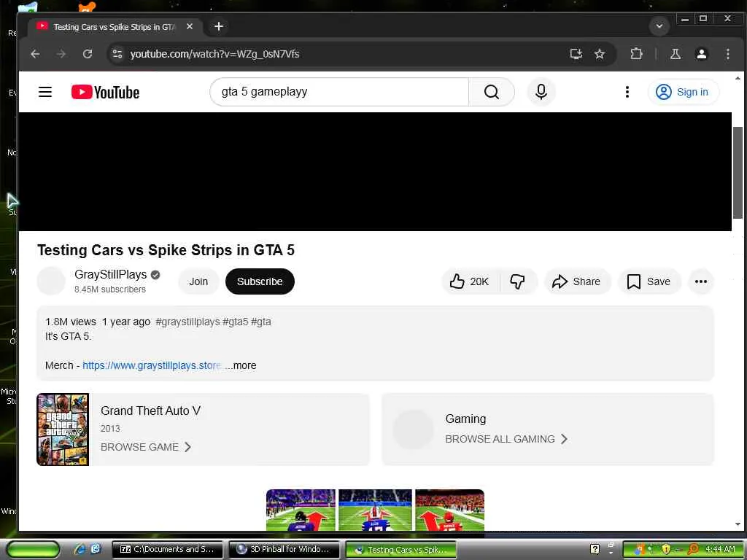
Task: Click the page vertical scrollbar thumb
Action: point(738,172)
